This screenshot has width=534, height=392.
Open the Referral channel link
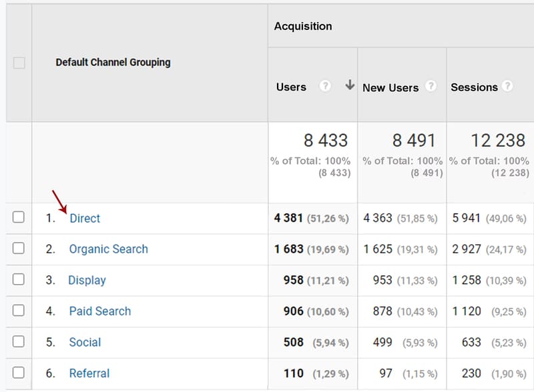click(89, 373)
